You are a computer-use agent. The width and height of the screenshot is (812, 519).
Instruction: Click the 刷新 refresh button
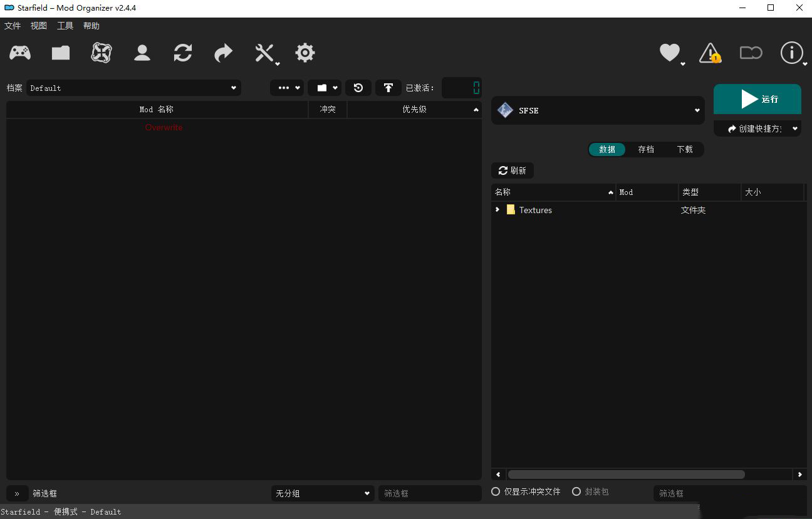pyautogui.click(x=513, y=170)
